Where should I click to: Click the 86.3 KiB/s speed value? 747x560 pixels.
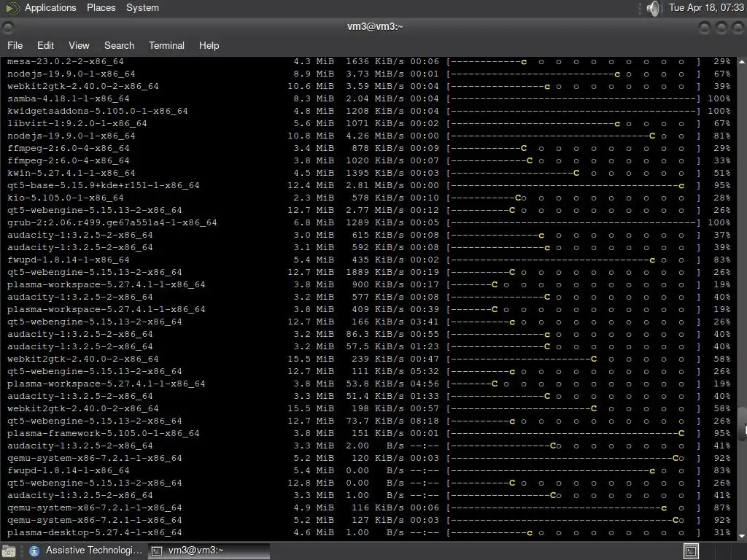point(374,334)
